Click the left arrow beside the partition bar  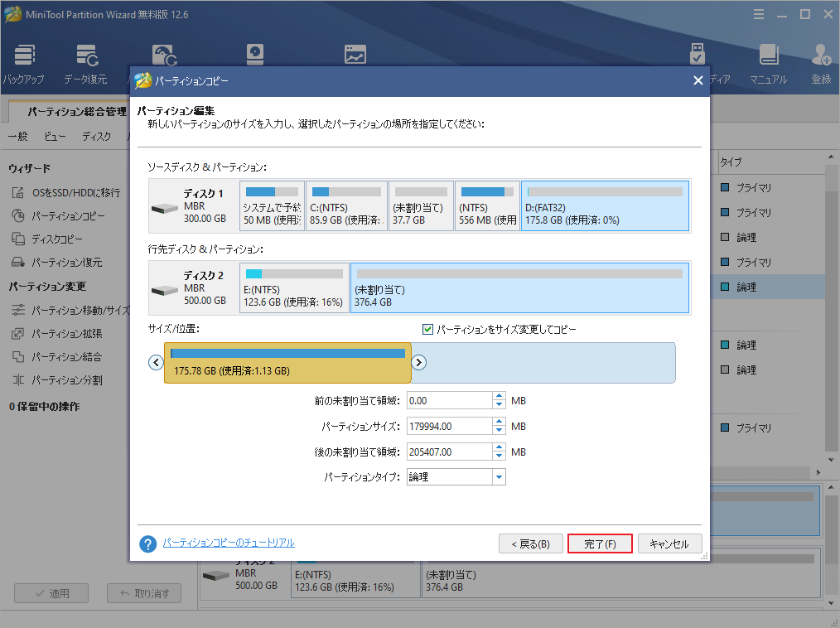[x=156, y=362]
